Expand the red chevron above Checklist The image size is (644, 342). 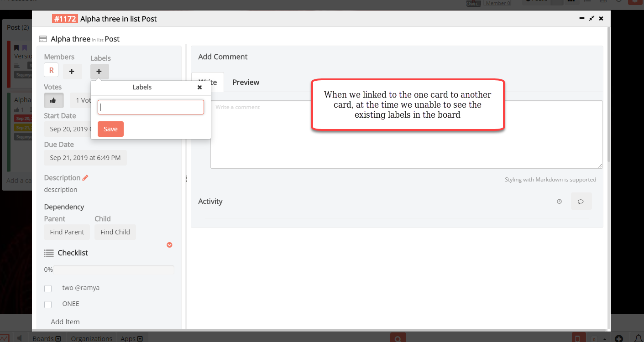[x=169, y=245]
